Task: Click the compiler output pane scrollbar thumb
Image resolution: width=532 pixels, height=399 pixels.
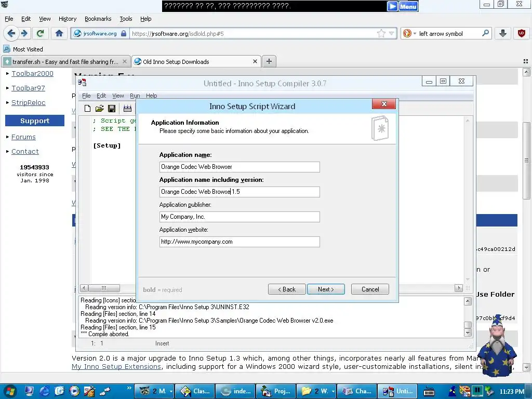Action: click(468, 325)
